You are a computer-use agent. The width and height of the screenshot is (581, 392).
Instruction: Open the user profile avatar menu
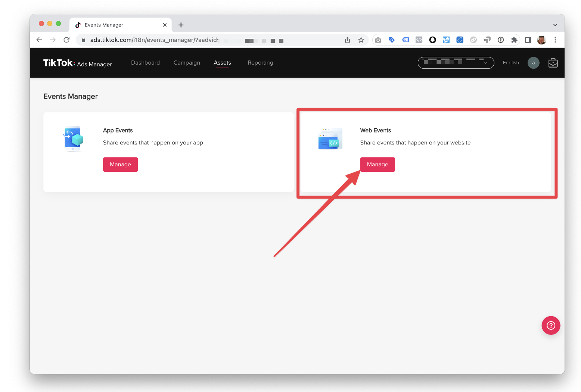point(533,63)
